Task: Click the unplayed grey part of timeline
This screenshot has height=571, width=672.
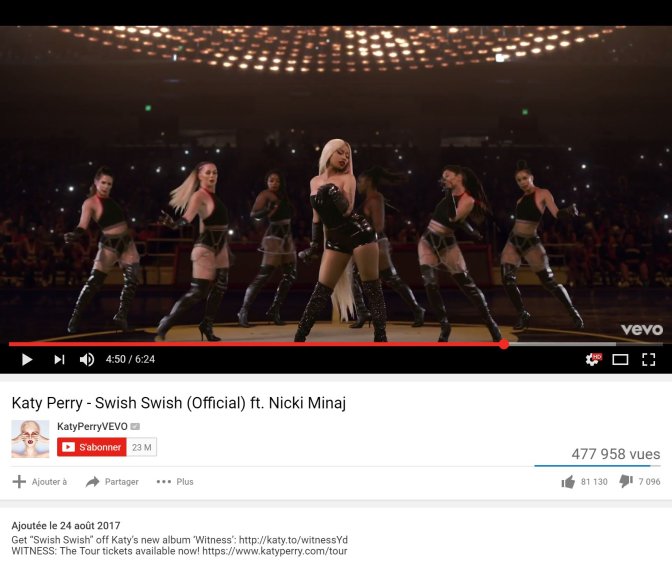Action: pos(585,344)
